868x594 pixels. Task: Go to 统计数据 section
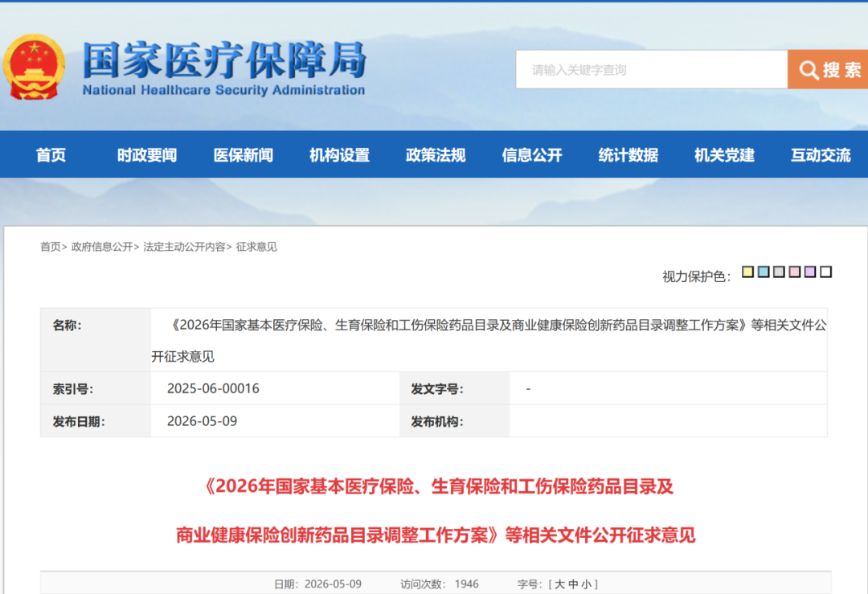pos(628,155)
